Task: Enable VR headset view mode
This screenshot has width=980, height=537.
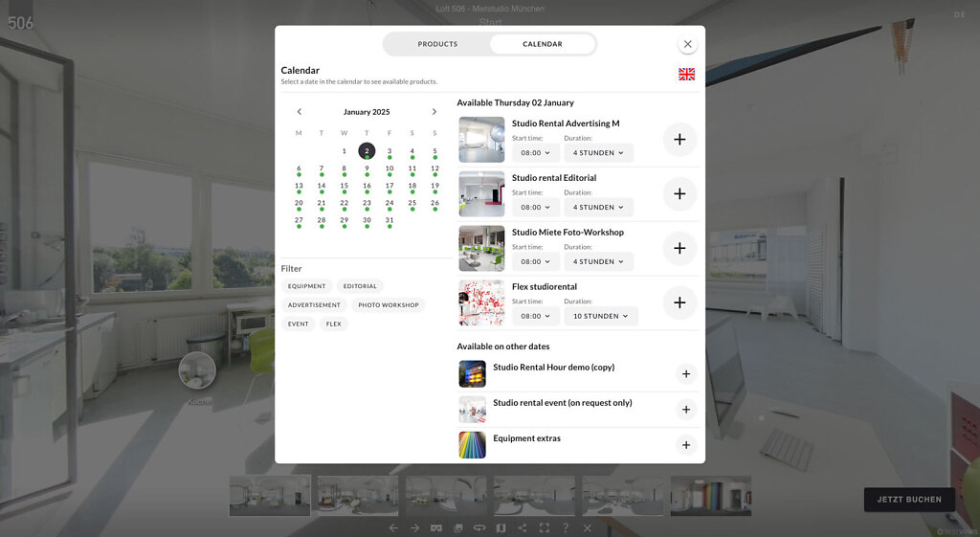Action: click(x=435, y=527)
